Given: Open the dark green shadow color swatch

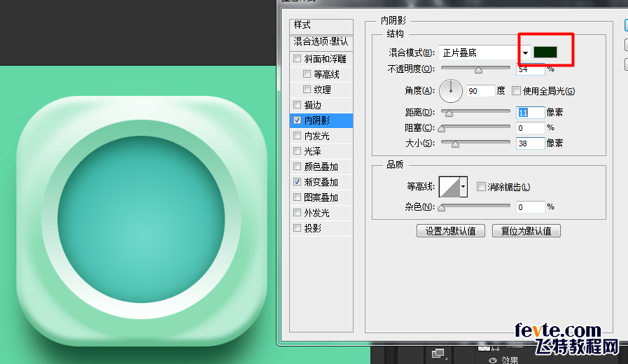Looking at the screenshot, I should (x=545, y=52).
